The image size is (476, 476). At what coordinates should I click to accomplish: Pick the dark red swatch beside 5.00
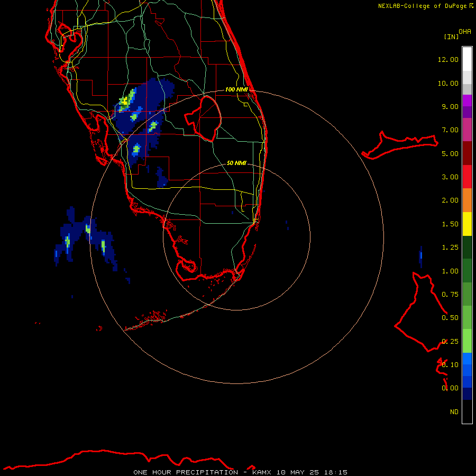467,153
